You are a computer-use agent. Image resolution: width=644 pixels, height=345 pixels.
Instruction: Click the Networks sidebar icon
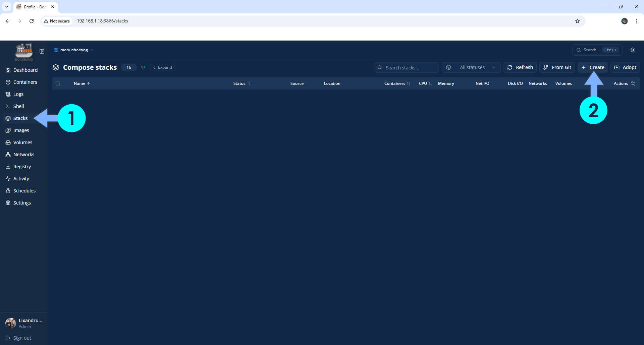[8, 154]
